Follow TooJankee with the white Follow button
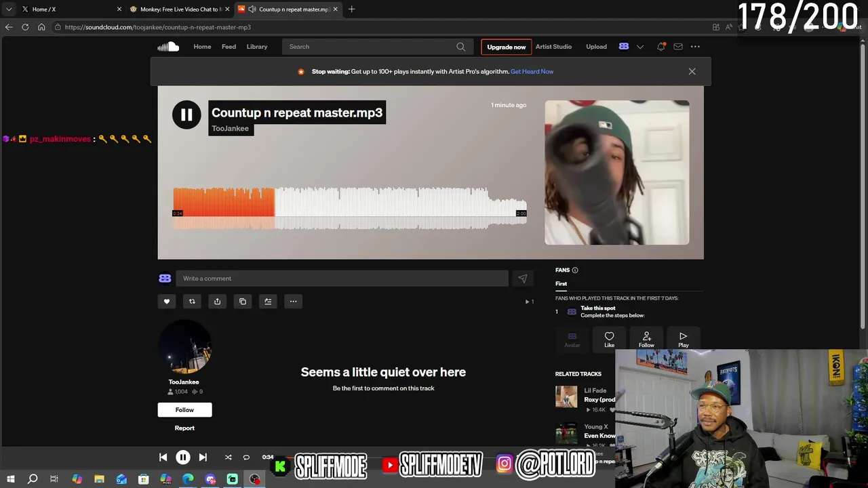The width and height of the screenshot is (868, 488). (x=184, y=410)
